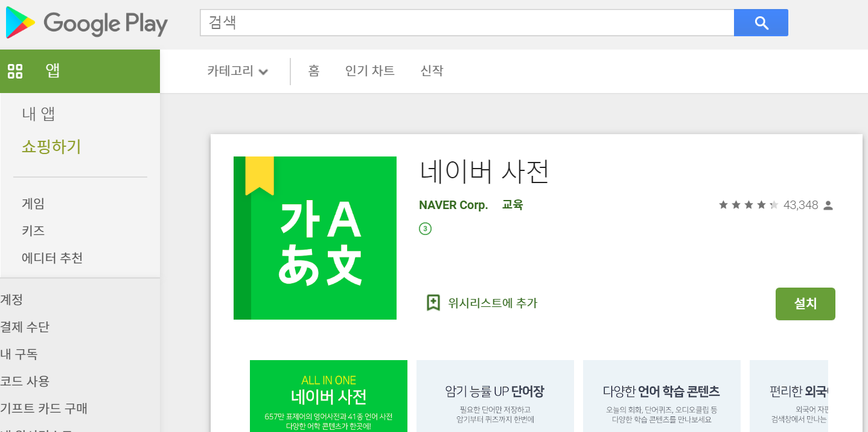
Task: Focus the 검색 search input field
Action: click(467, 23)
